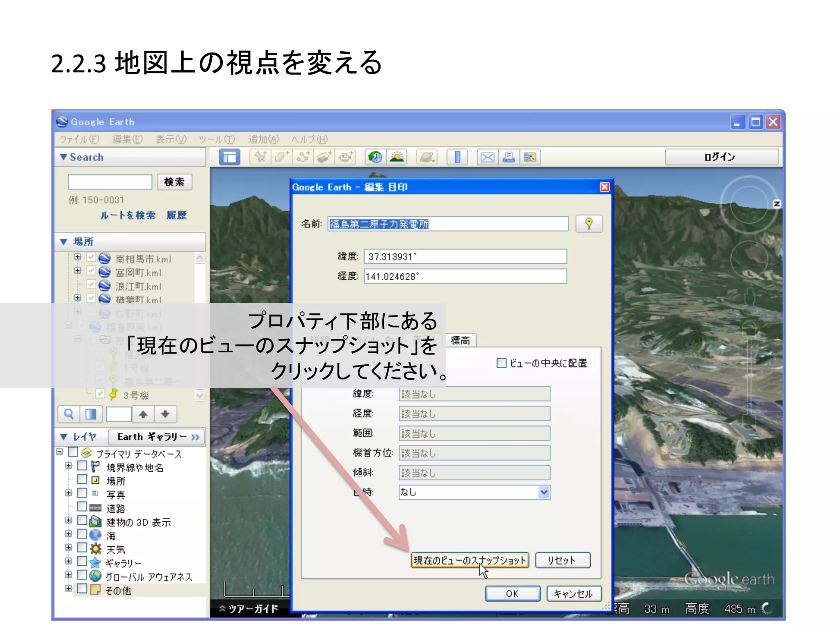Viewport: 840px width, 630px height.
Task: Add an image overlay from the toolbar
Action: [x=324, y=157]
